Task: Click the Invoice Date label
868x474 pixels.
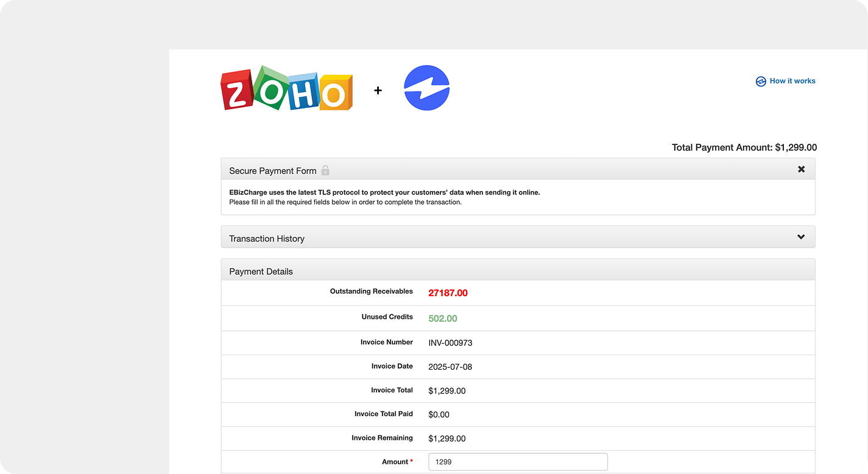Action: pyautogui.click(x=392, y=366)
